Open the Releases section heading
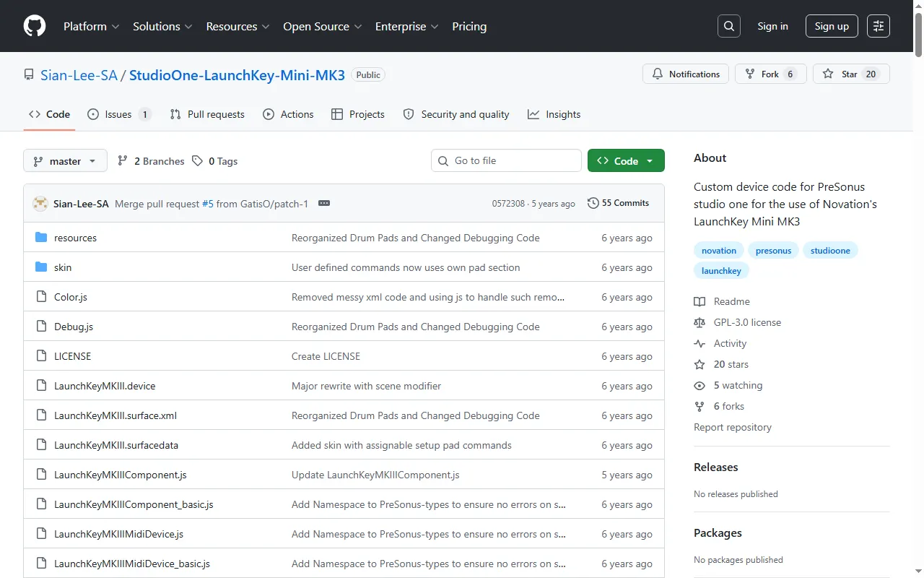Viewport: 924px width, 578px height. click(716, 467)
